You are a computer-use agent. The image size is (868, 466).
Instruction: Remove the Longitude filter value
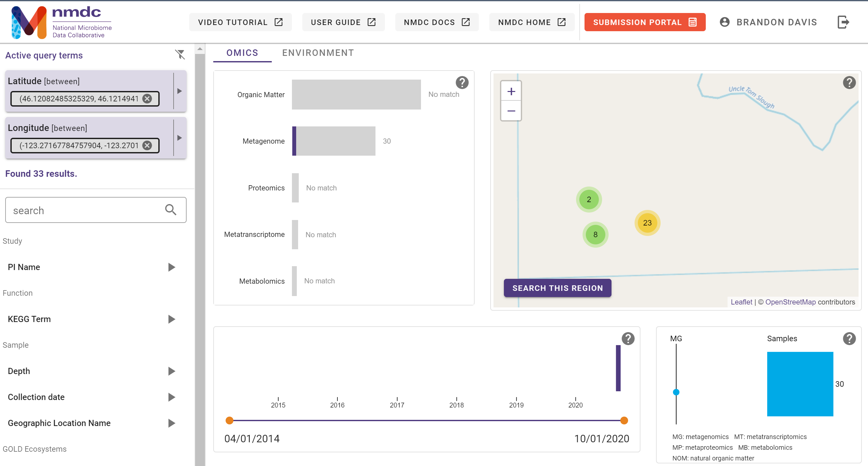point(147,146)
